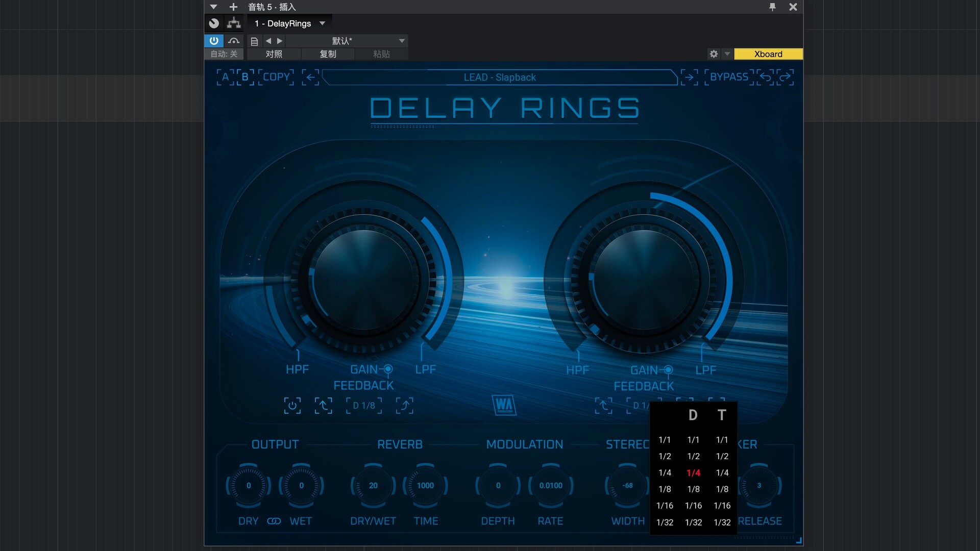Click the previous preset arrow beside LEAD - Slapback
980x551 pixels.
(310, 77)
